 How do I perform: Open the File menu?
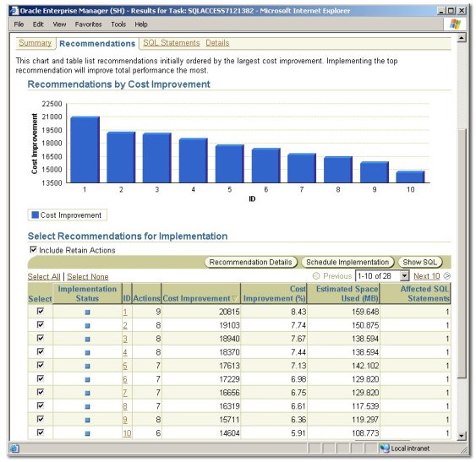[19, 24]
